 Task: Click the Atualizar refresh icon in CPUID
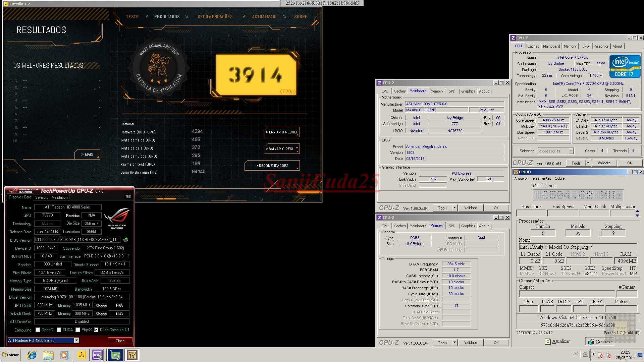[548, 342]
